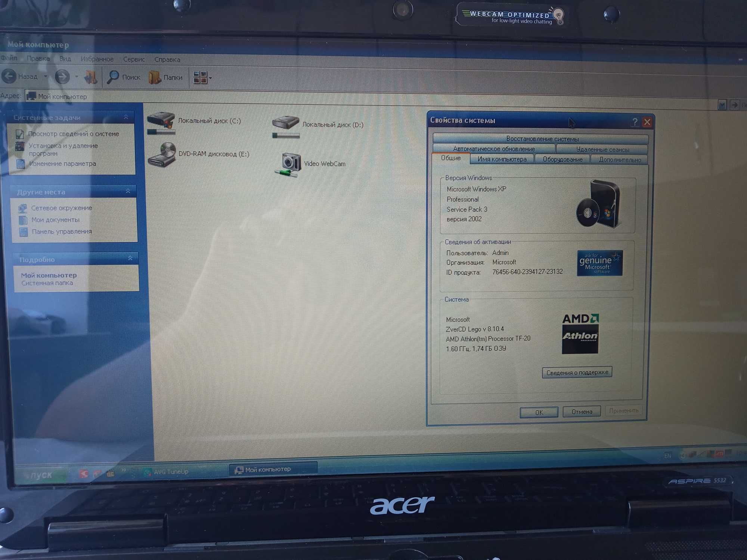Image resolution: width=747 pixels, height=560 pixels.
Task: Open Сетевое окружение link
Action: click(62, 208)
